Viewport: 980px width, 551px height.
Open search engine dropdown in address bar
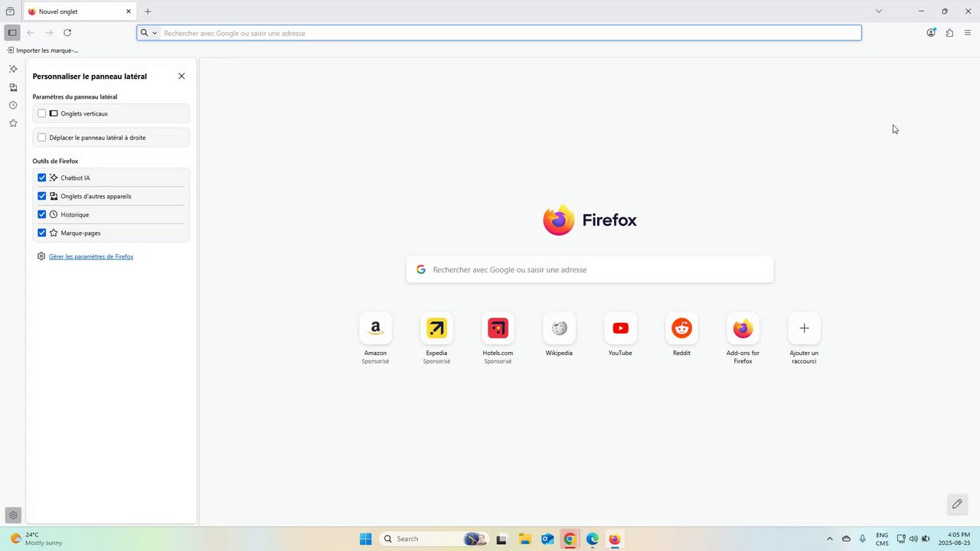149,33
